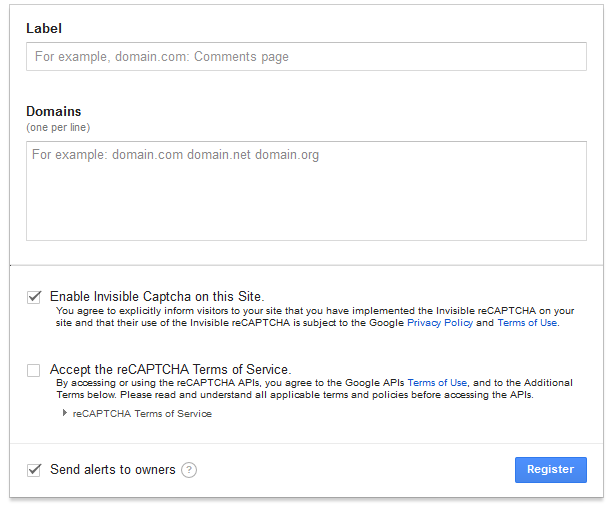This screenshot has width=616, height=514.
Task: Click the "Accept the reCAPTCHA Terms of Service" text
Action: click(x=170, y=369)
